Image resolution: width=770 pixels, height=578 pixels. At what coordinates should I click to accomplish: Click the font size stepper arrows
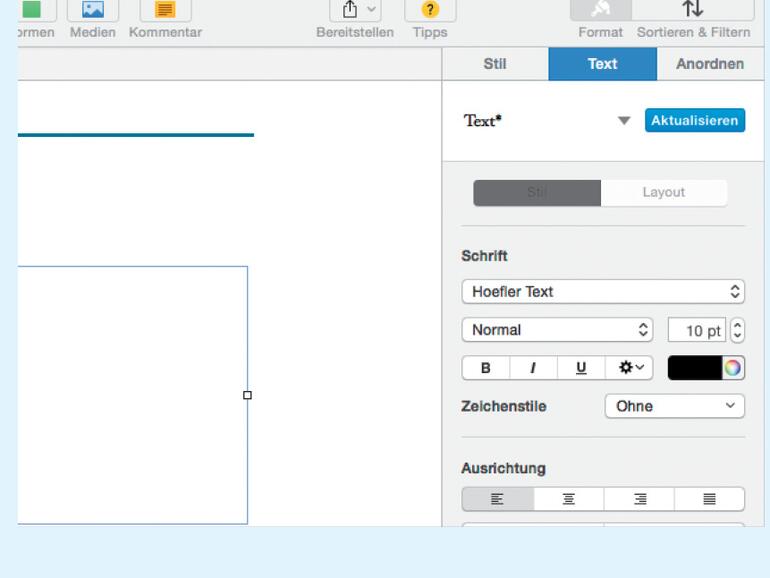pos(737,330)
